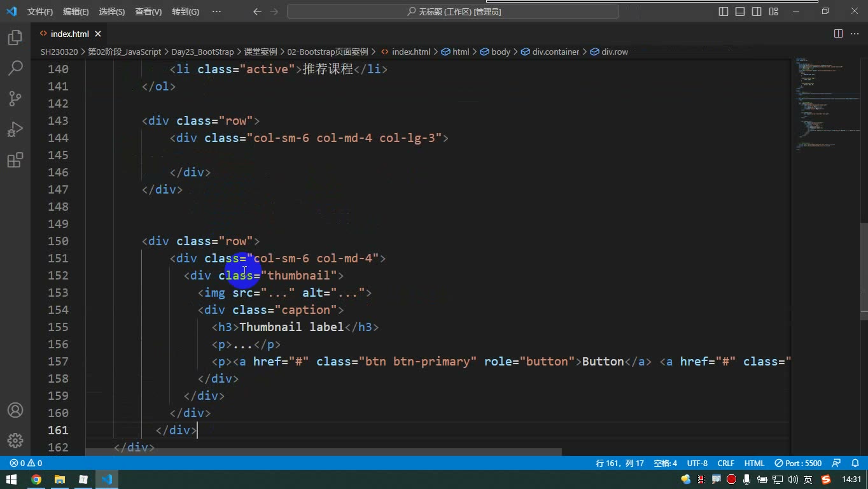Click the 行 161, 列 17 cursor position

620,463
